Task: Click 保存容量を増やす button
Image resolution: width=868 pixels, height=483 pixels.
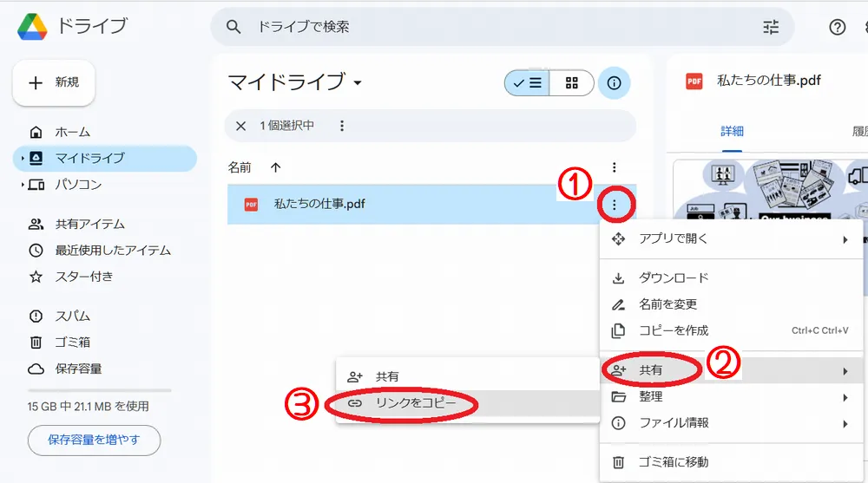Action: pos(94,440)
